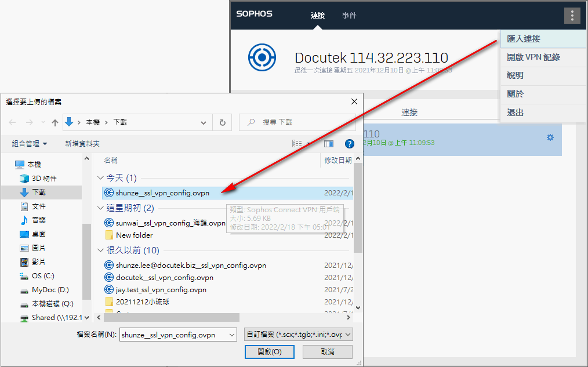This screenshot has height=367, width=588.
Task: Select 影片 in the navigation pane
Action: [x=39, y=261]
